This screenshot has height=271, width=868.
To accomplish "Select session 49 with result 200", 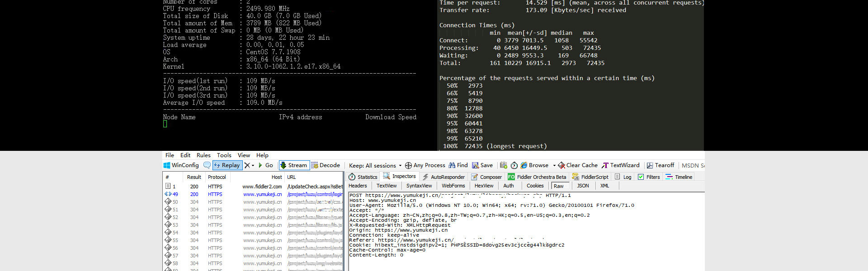I will tap(253, 194).
